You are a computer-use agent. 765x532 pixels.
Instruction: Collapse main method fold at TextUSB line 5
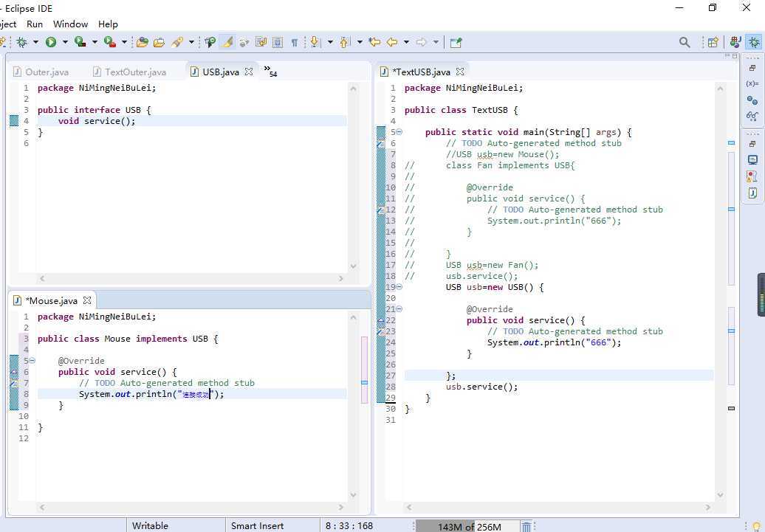[x=399, y=131]
